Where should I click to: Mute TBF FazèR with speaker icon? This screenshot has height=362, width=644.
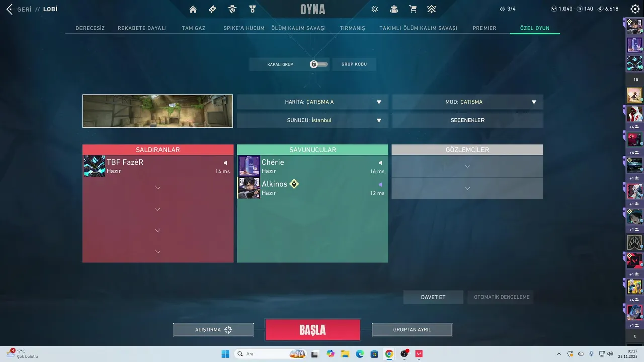pyautogui.click(x=226, y=163)
